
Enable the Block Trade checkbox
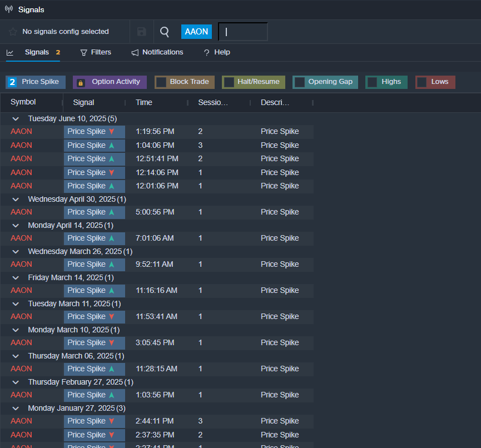[x=161, y=82]
